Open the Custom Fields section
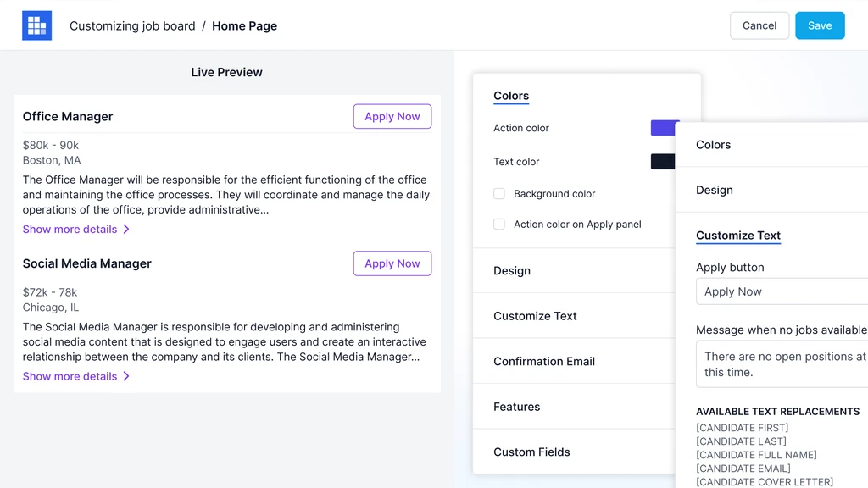 pos(531,452)
